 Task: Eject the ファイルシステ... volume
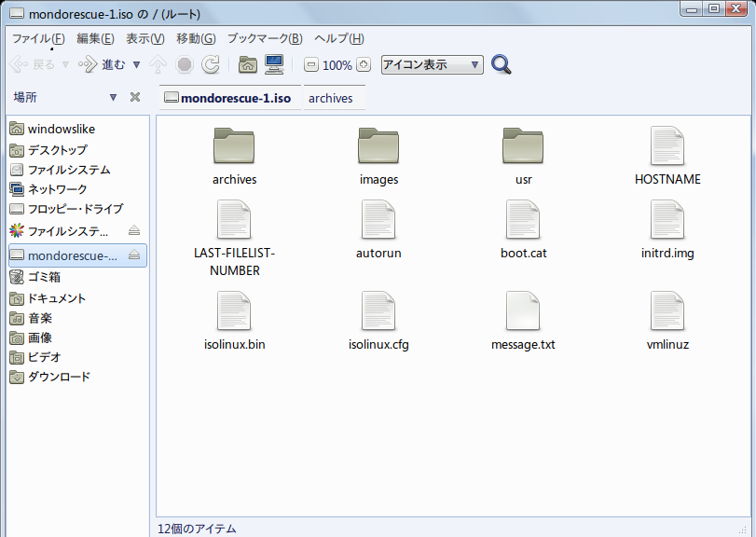[134, 231]
